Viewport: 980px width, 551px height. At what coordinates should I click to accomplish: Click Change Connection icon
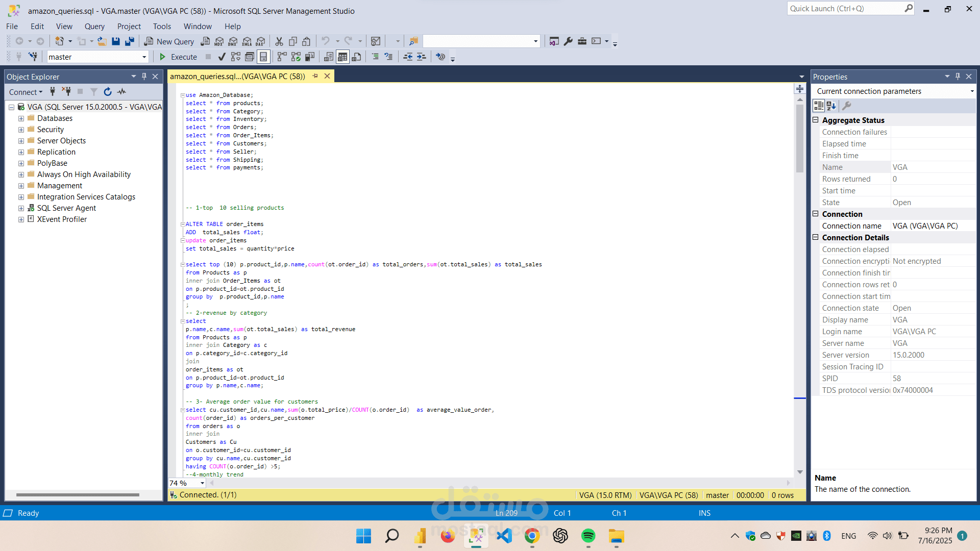tap(33, 57)
